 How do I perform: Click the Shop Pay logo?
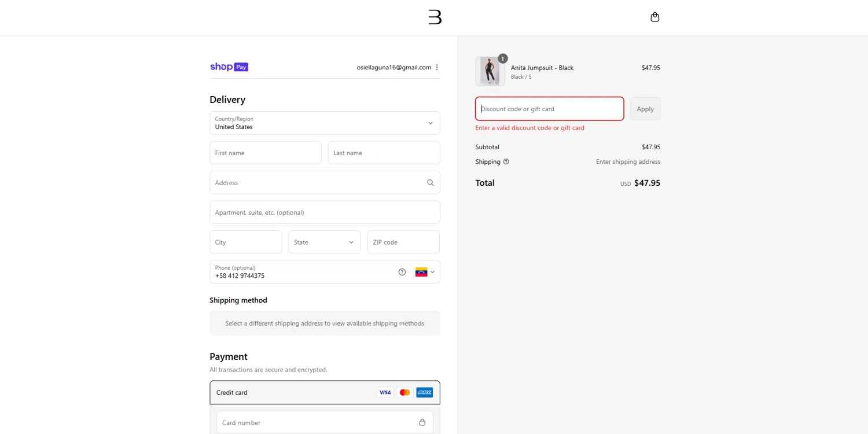tap(229, 67)
